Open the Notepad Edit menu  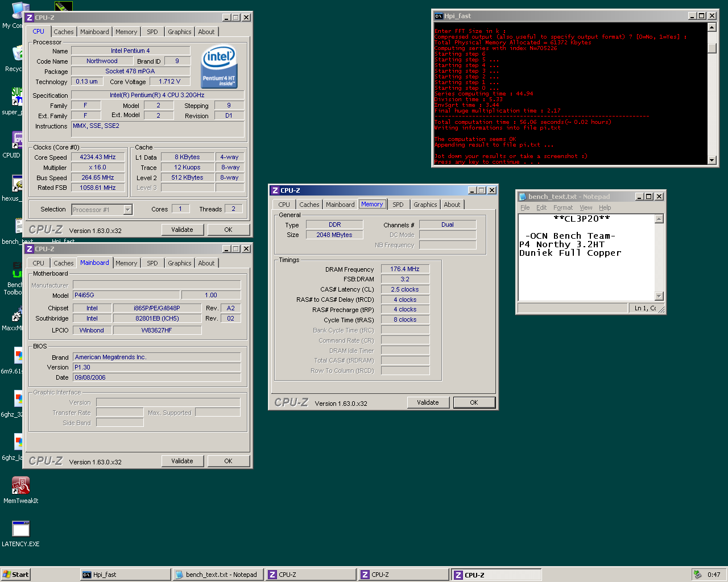[541, 207]
